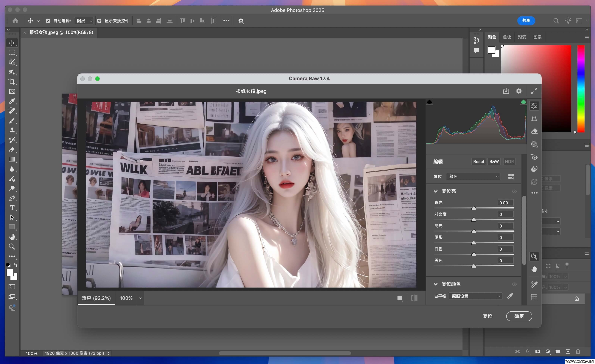595x364 pixels.
Task: Toggle Camera Raw full screen mode
Action: (x=534, y=91)
